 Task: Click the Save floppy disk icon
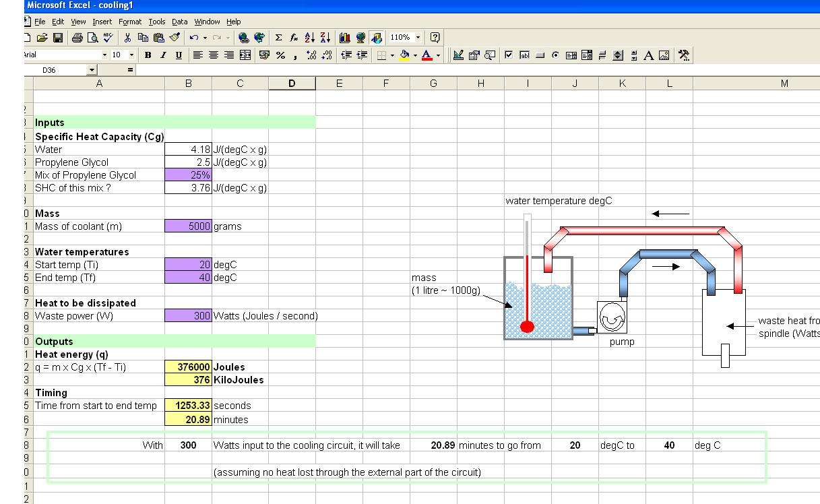pos(58,38)
